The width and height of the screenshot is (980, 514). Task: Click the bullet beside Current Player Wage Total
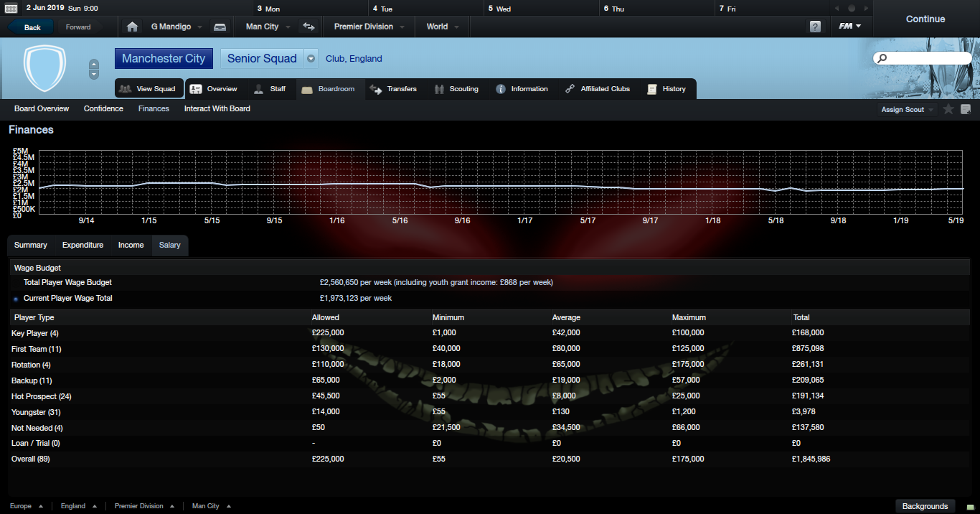pos(16,299)
